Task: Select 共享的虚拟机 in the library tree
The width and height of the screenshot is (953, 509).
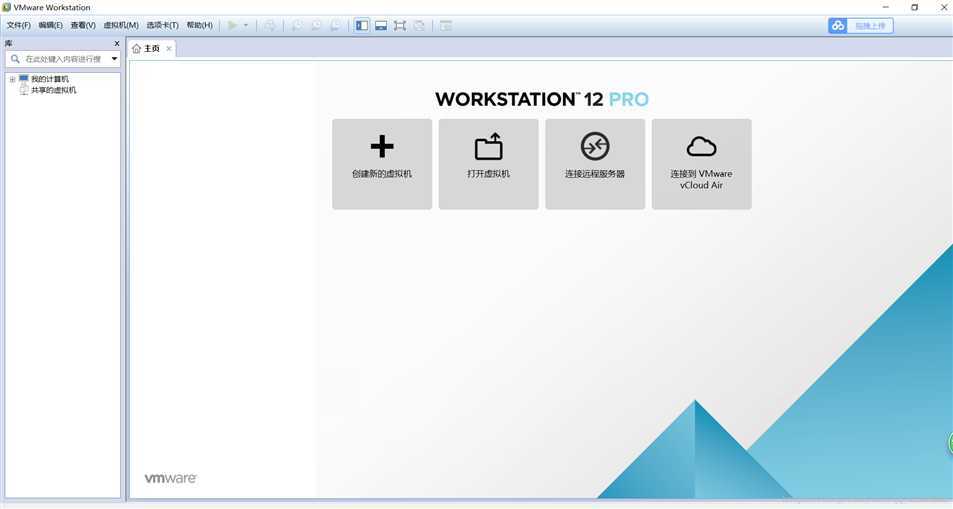Action: click(x=53, y=90)
